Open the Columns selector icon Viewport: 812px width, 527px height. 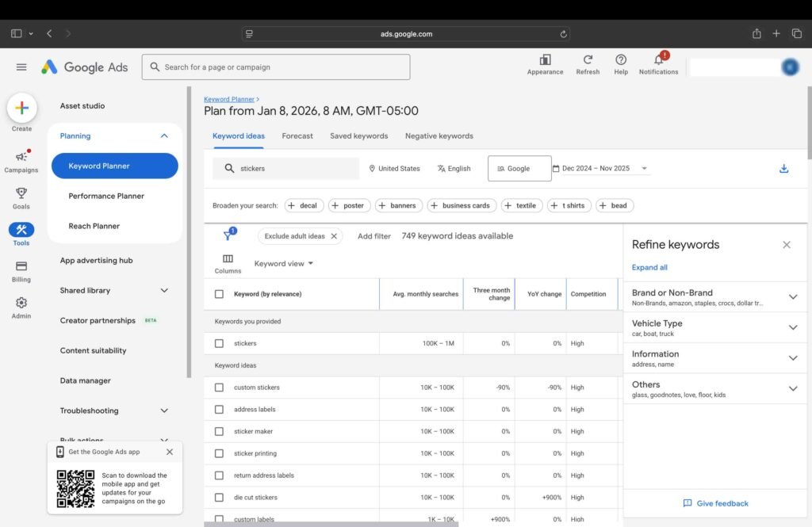[x=228, y=259]
